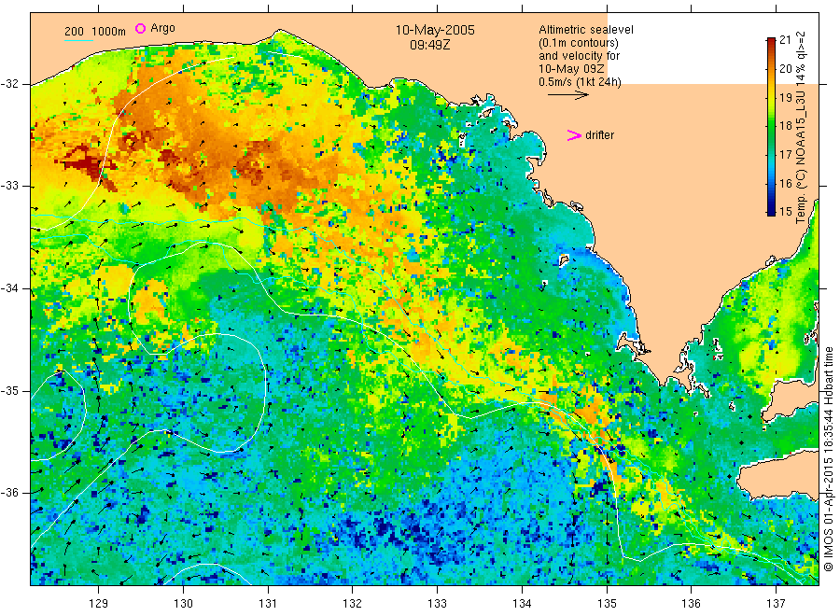This screenshot has height=616, width=840.
Task: Click the IMOS copyright timestamp text
Action: point(829,458)
